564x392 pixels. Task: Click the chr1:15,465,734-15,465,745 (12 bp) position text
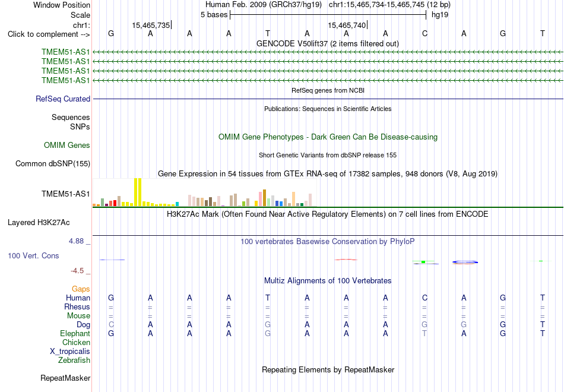click(389, 5)
